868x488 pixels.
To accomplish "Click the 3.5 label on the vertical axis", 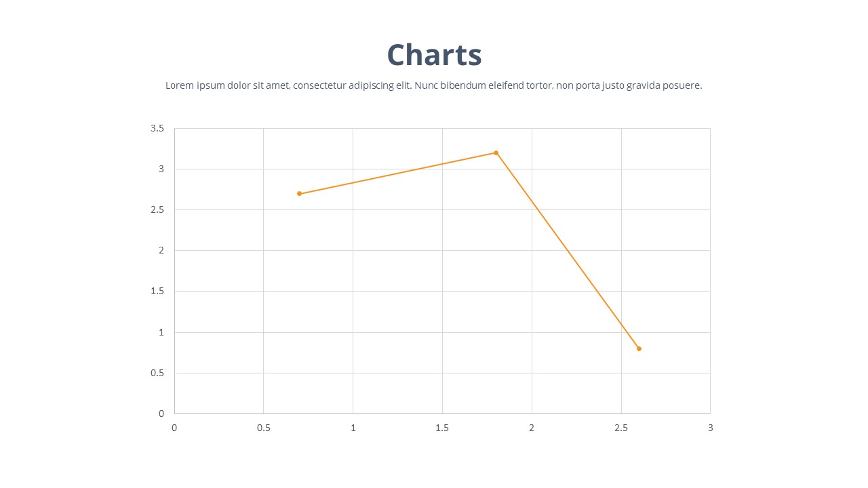I will click(x=157, y=128).
